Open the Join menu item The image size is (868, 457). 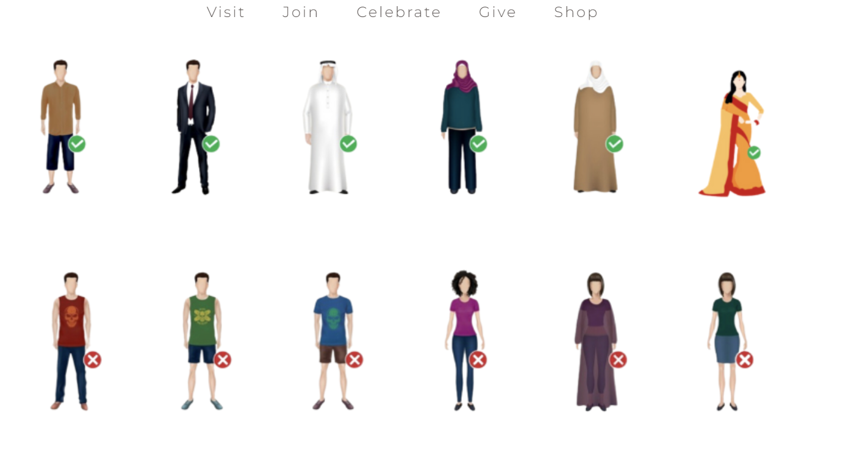300,12
